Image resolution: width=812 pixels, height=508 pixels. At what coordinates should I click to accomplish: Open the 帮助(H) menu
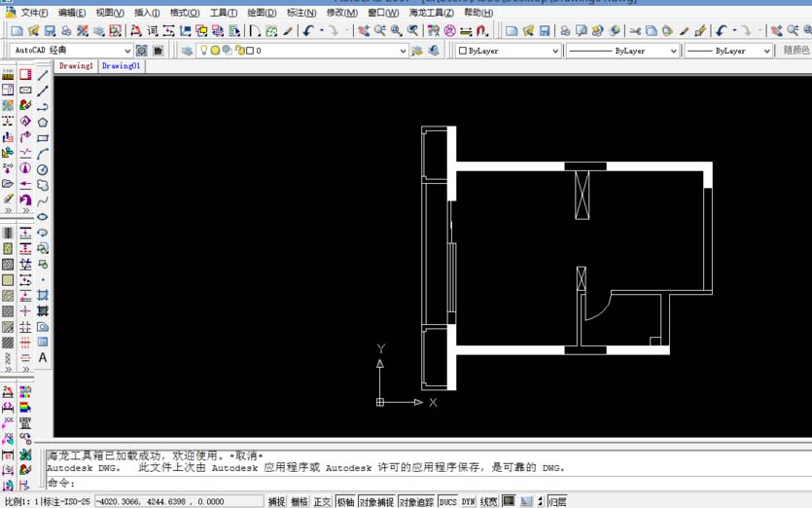pos(478,13)
